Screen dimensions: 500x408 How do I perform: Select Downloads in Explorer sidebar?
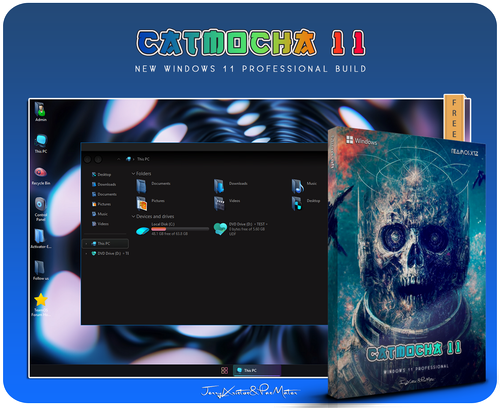click(104, 184)
